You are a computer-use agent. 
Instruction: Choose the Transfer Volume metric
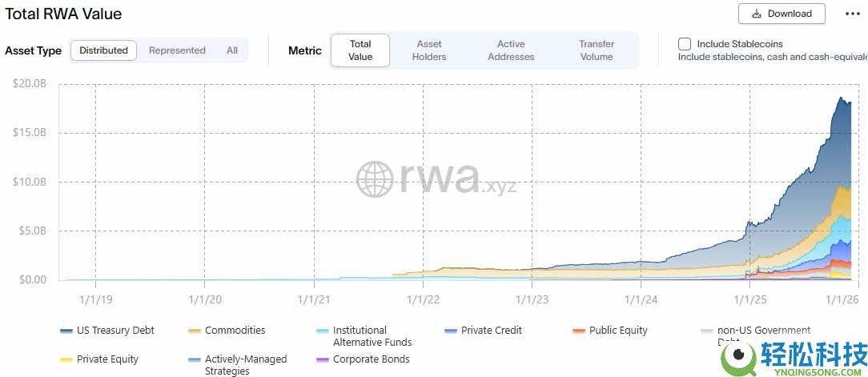(597, 50)
